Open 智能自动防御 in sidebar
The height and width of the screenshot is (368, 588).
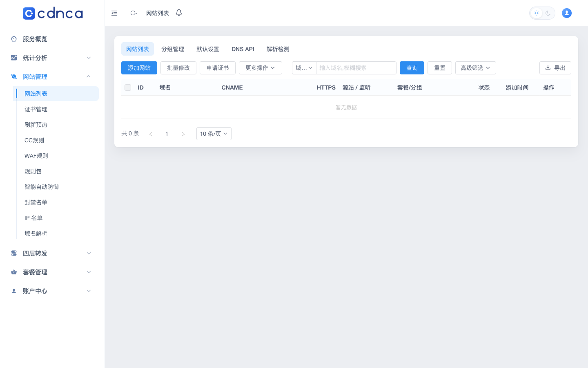tap(56, 187)
